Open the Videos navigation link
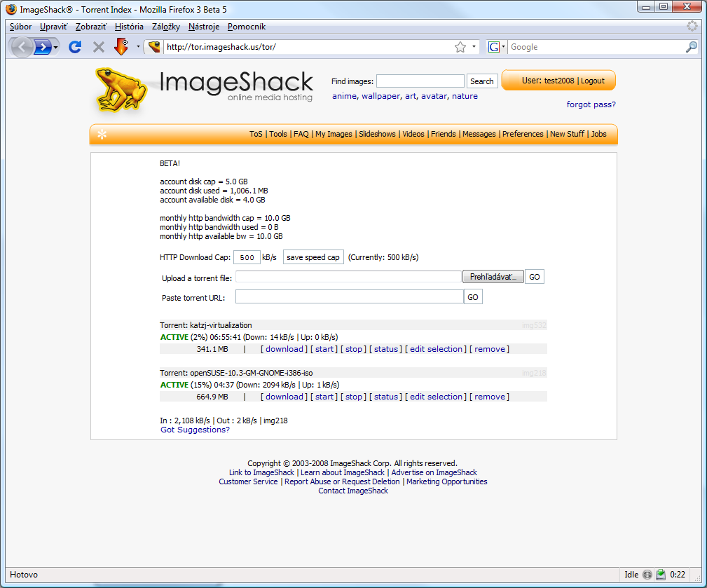This screenshot has width=707, height=588. pyautogui.click(x=413, y=134)
